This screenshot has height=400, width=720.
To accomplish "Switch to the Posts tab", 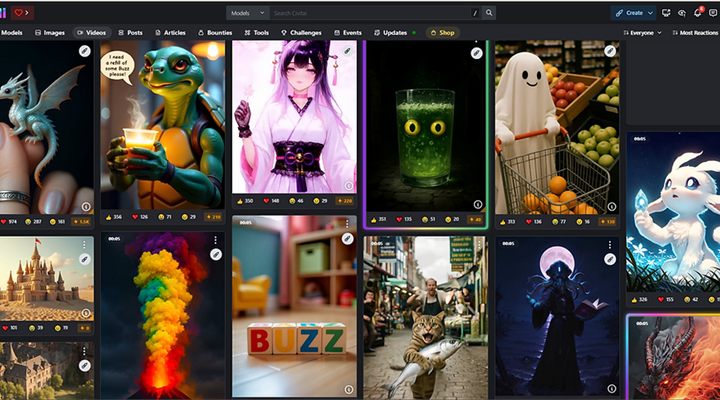I will tap(130, 33).
